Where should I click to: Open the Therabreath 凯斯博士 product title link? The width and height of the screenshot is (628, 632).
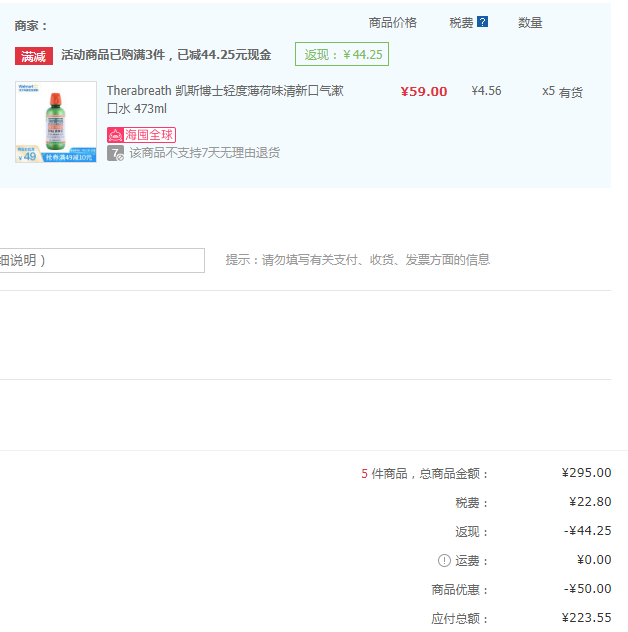tap(225, 100)
